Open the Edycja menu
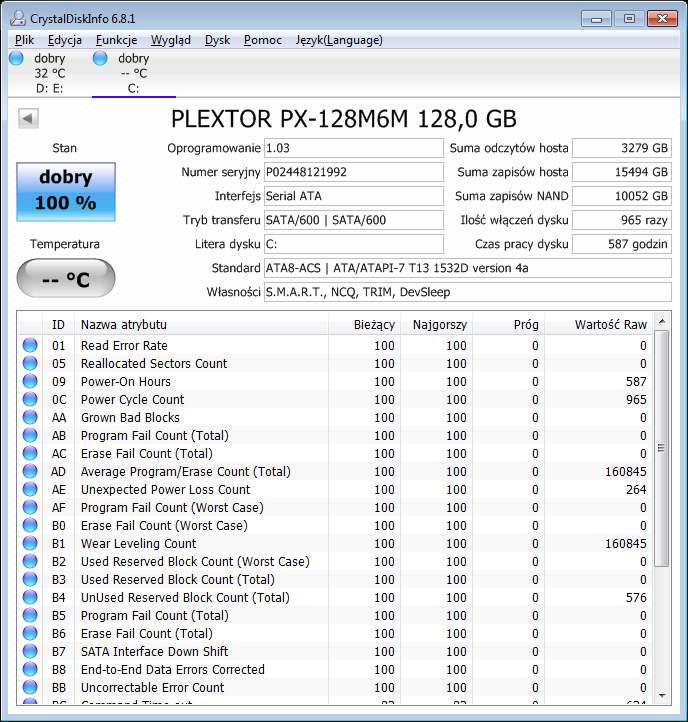The image size is (688, 722). (65, 40)
